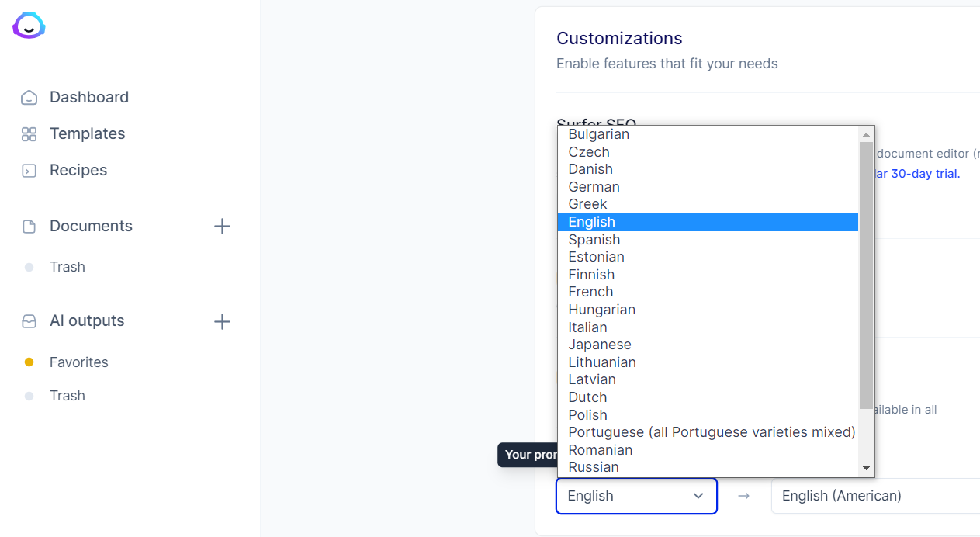Click the AI outputs inbox icon
The height and width of the screenshot is (537, 980).
point(29,321)
